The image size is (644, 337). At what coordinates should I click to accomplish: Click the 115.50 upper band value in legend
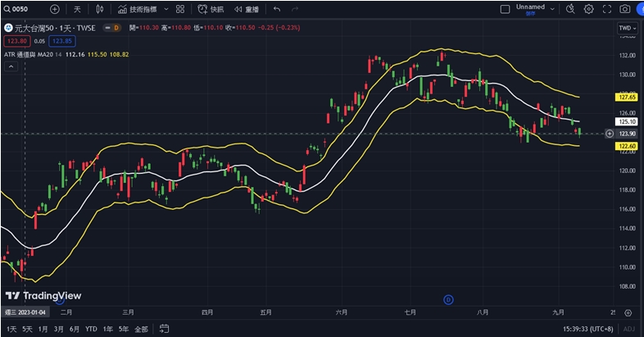point(97,54)
